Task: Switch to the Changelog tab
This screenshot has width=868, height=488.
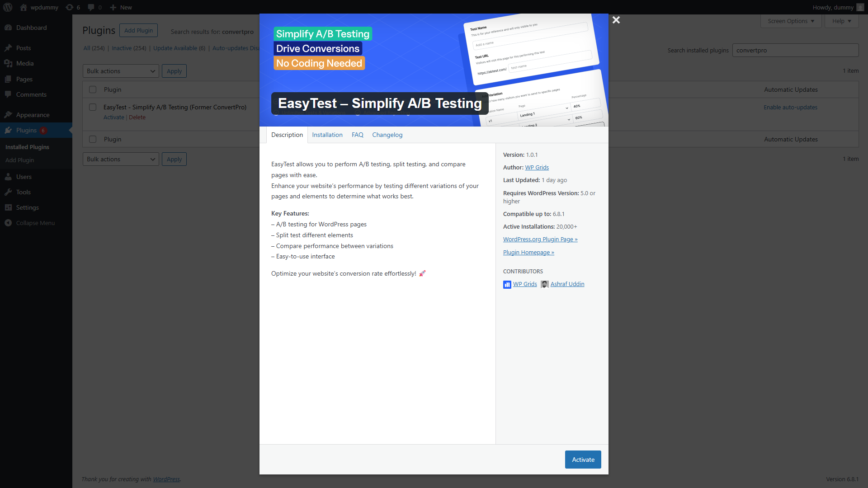Action: coord(387,135)
